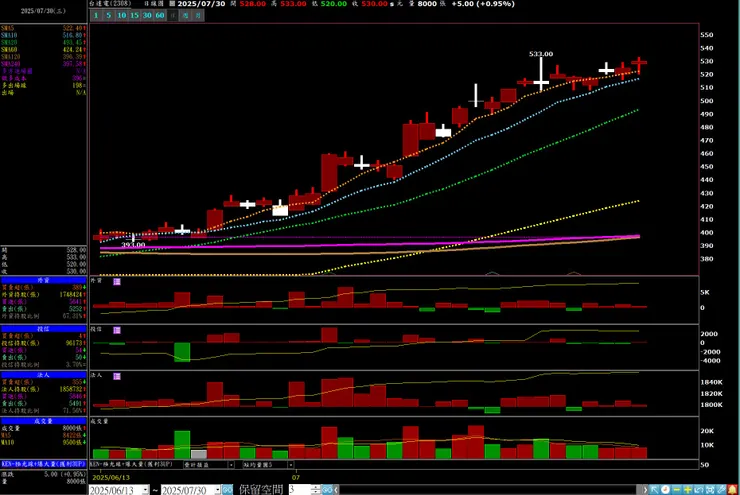
Task: Click the alert bell icon
Action: coord(732,490)
